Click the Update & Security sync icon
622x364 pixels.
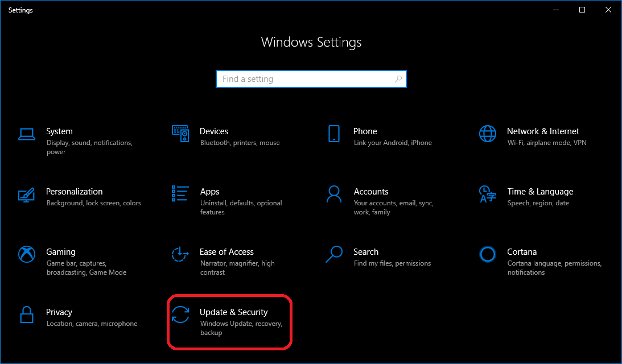click(x=180, y=315)
